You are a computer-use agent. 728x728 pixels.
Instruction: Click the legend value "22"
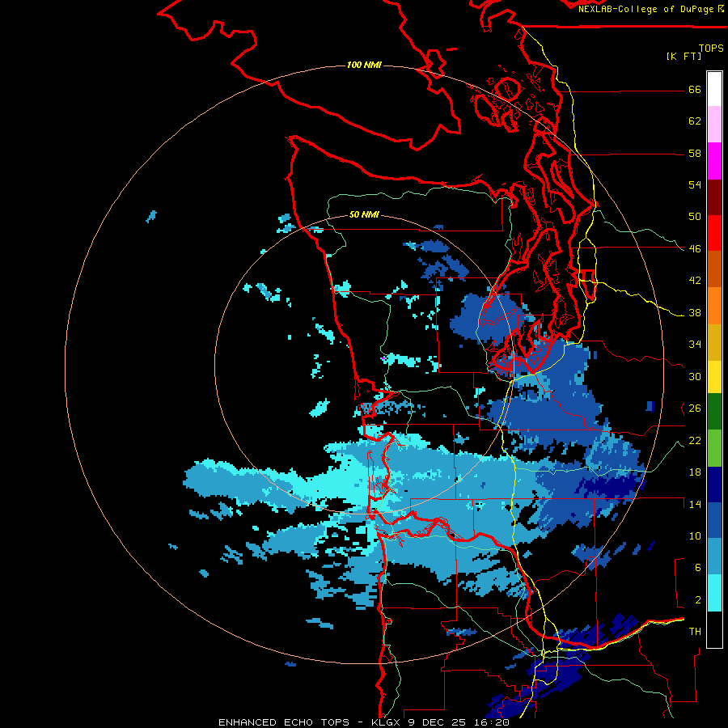(695, 440)
